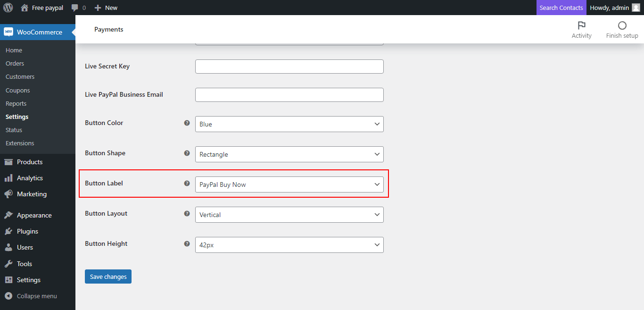Open the Button Color dropdown
Screen dimensions: 644x310
point(289,124)
